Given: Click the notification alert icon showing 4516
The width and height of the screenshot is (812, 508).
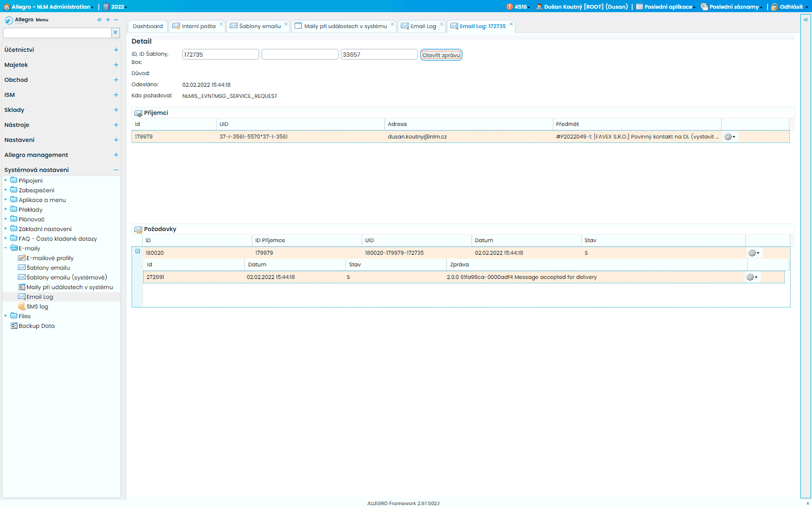Looking at the screenshot, I should [510, 7].
